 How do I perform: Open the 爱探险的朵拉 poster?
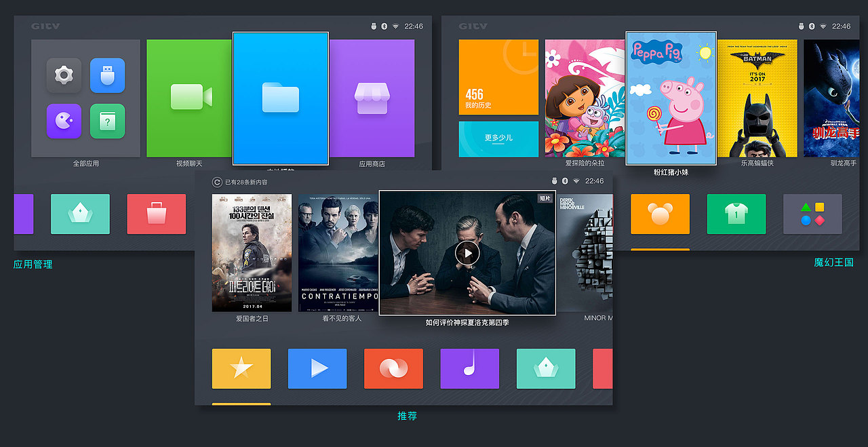[585, 98]
